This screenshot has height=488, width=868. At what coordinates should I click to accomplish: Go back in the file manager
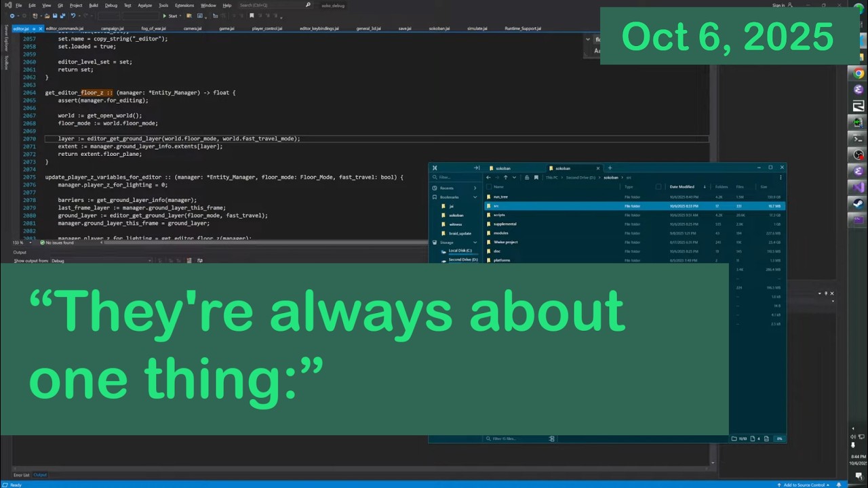click(488, 178)
